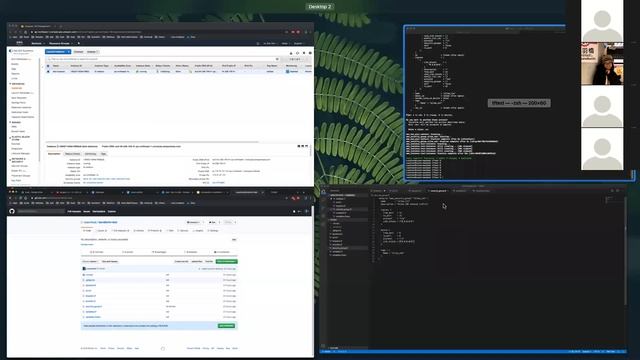Open the Settings tab of the GitHub repository

pyautogui.click(x=214, y=231)
